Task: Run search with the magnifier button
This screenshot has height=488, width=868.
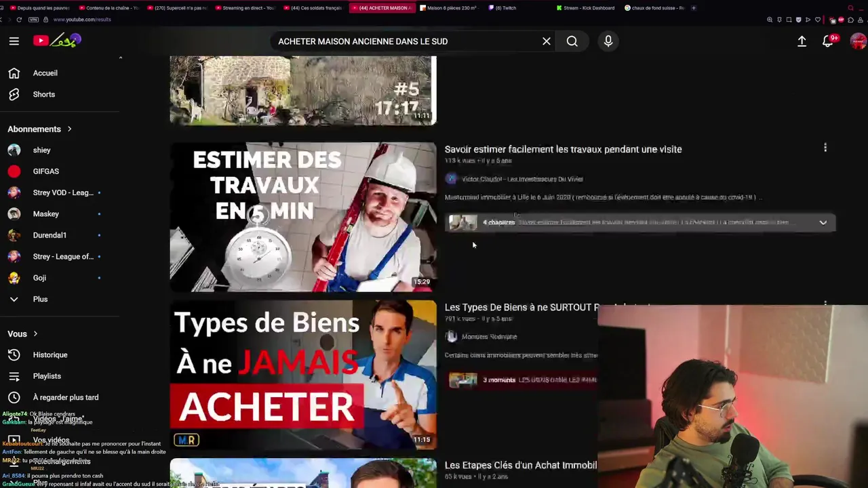Action: click(572, 41)
